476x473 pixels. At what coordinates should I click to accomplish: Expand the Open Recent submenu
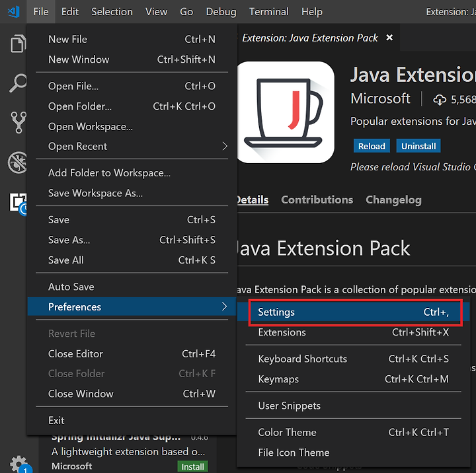click(x=132, y=146)
